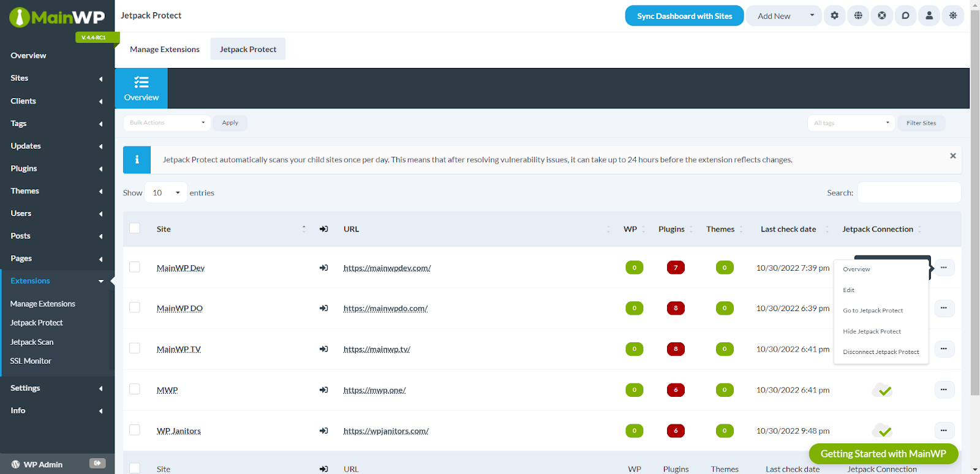This screenshot has height=474, width=980.
Task: Click sign-in arrow icon for MainWP DO
Action: tap(323, 308)
